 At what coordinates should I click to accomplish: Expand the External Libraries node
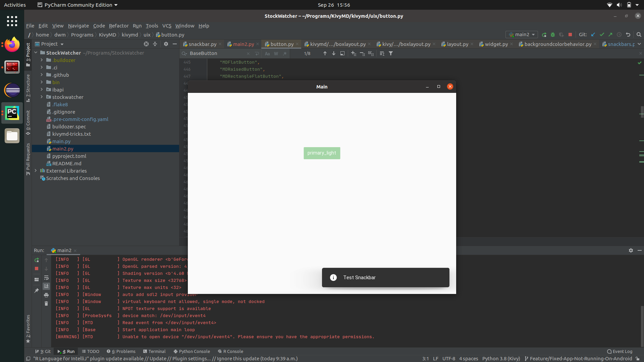[36, 171]
